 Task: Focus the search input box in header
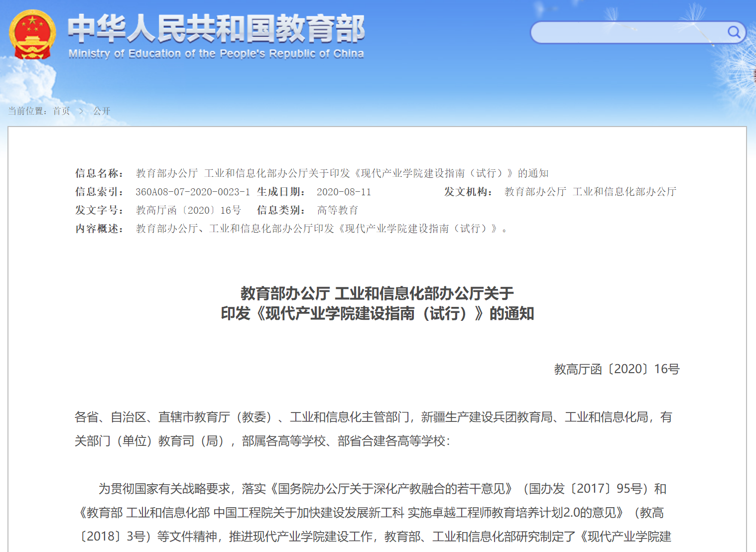pos(628,32)
